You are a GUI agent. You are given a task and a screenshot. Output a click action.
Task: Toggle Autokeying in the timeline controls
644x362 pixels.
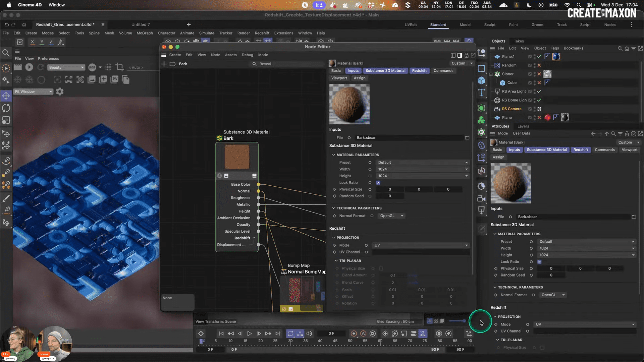pos(363,334)
